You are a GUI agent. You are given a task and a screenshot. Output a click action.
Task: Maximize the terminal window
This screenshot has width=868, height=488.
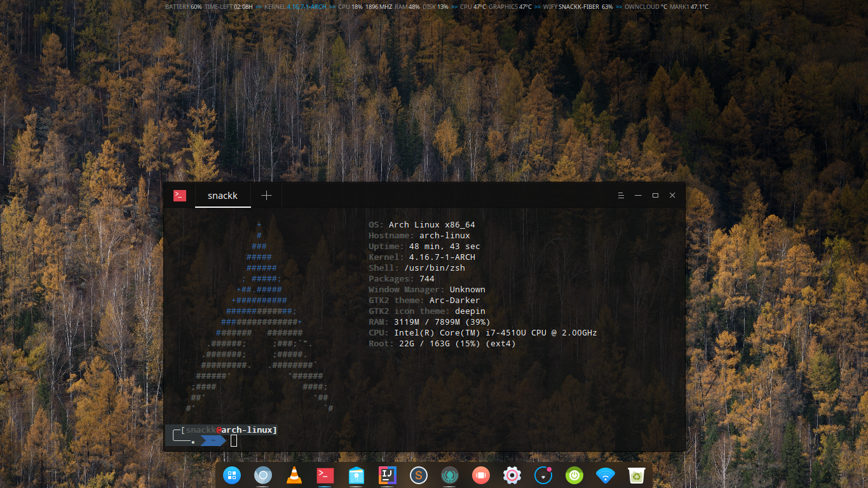pyautogui.click(x=655, y=196)
